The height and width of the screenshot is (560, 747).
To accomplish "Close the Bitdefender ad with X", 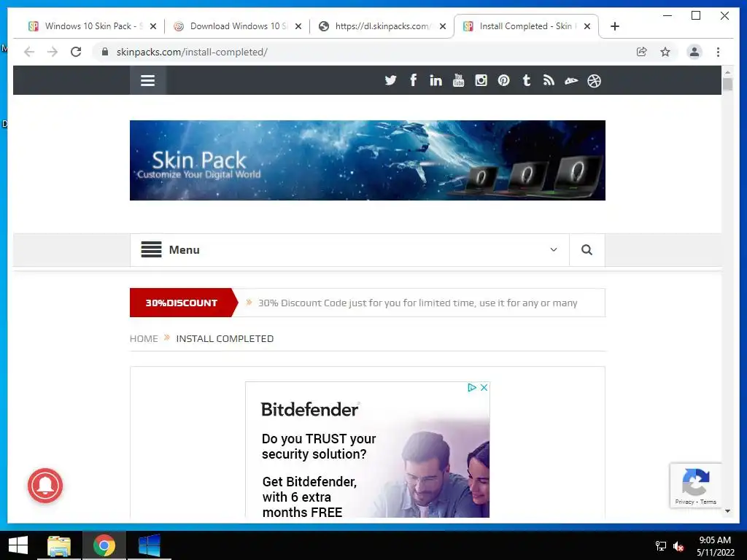I will pyautogui.click(x=484, y=388).
